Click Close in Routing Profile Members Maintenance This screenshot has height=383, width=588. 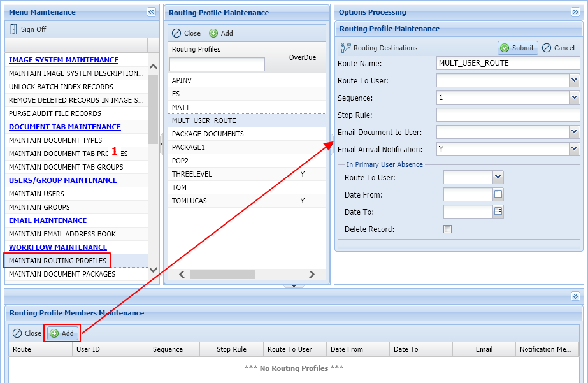[x=26, y=333]
